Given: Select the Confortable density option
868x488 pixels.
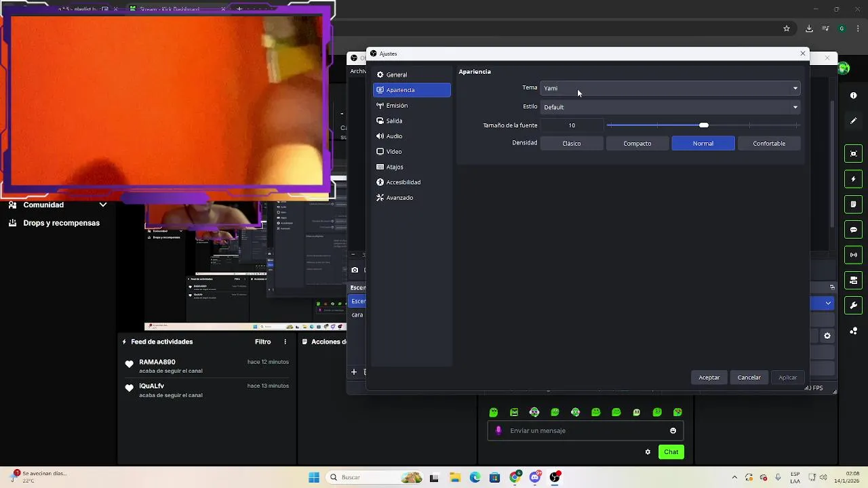Looking at the screenshot, I should point(769,143).
